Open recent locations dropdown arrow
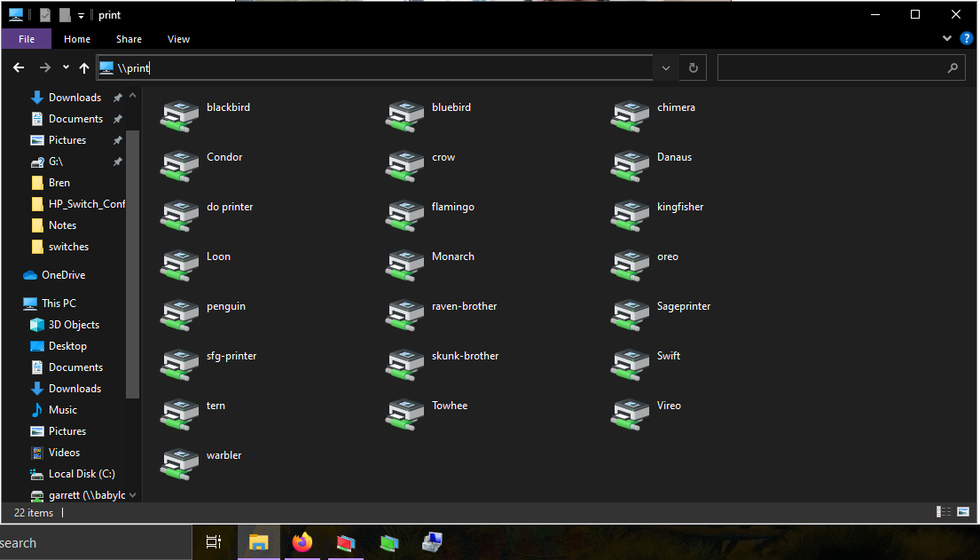The image size is (980, 560). (66, 67)
